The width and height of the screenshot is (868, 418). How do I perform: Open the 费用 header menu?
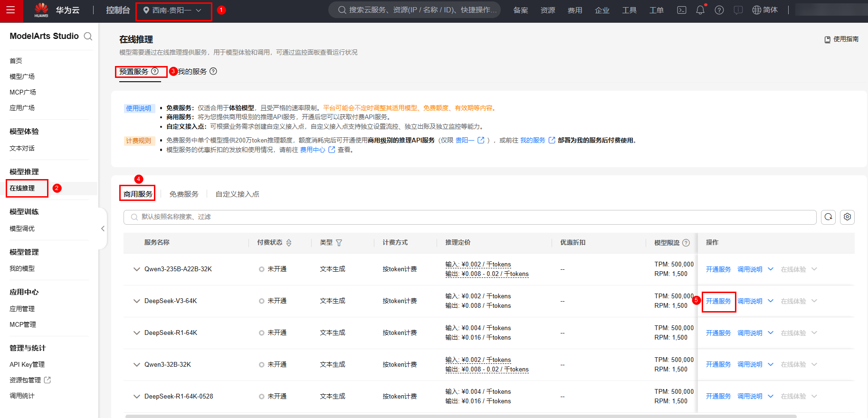point(575,10)
